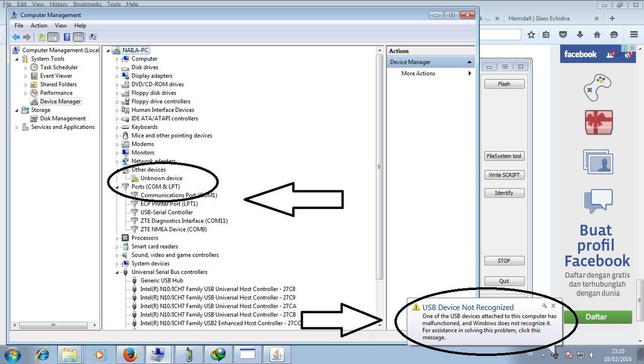Click the Monitors category icon
The height and width of the screenshot is (364, 644).
(126, 153)
